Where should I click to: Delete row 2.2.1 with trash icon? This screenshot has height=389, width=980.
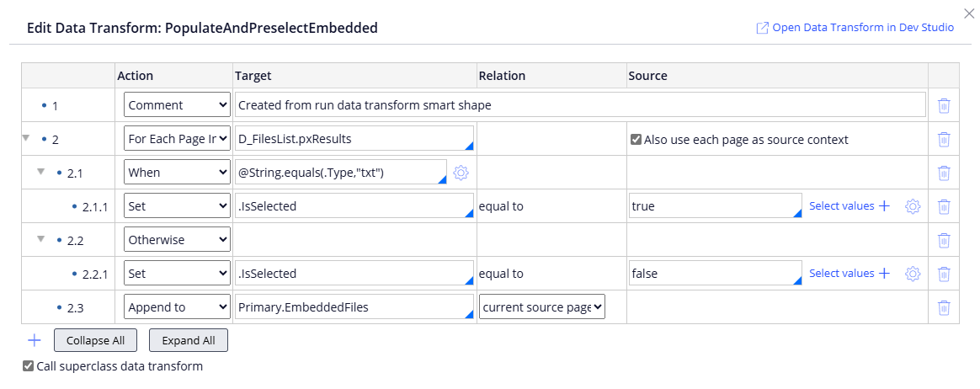point(944,274)
